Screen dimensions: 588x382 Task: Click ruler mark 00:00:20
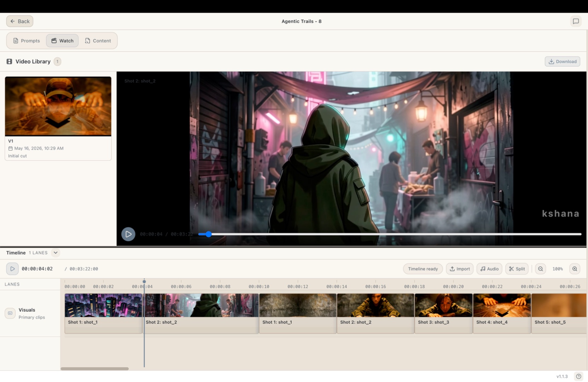tap(453, 286)
